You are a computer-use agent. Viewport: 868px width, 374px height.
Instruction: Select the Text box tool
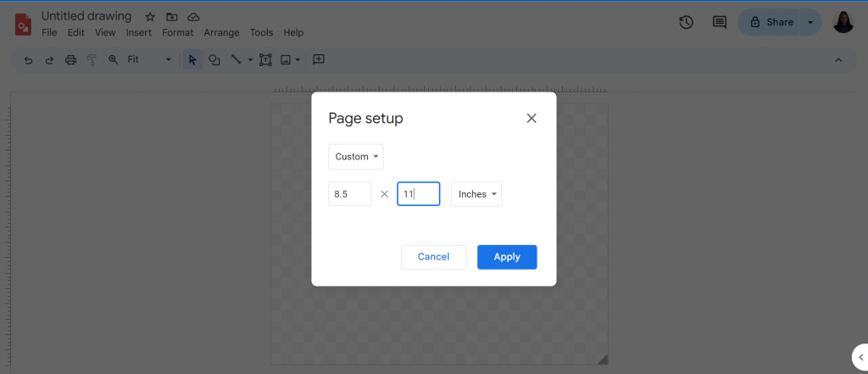click(265, 60)
